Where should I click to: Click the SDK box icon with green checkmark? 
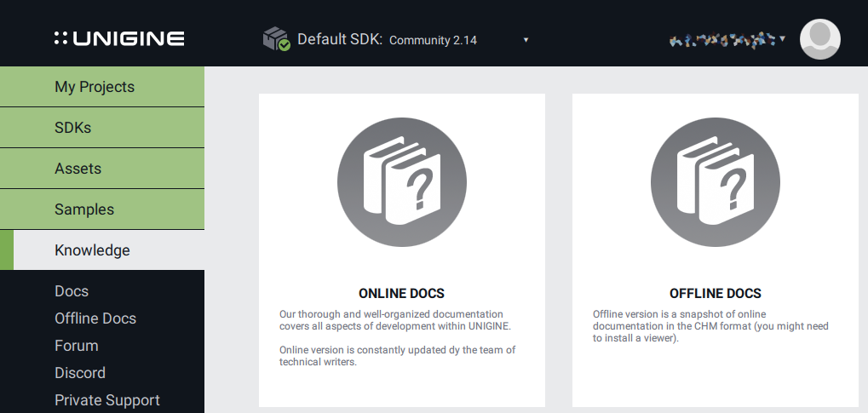276,39
